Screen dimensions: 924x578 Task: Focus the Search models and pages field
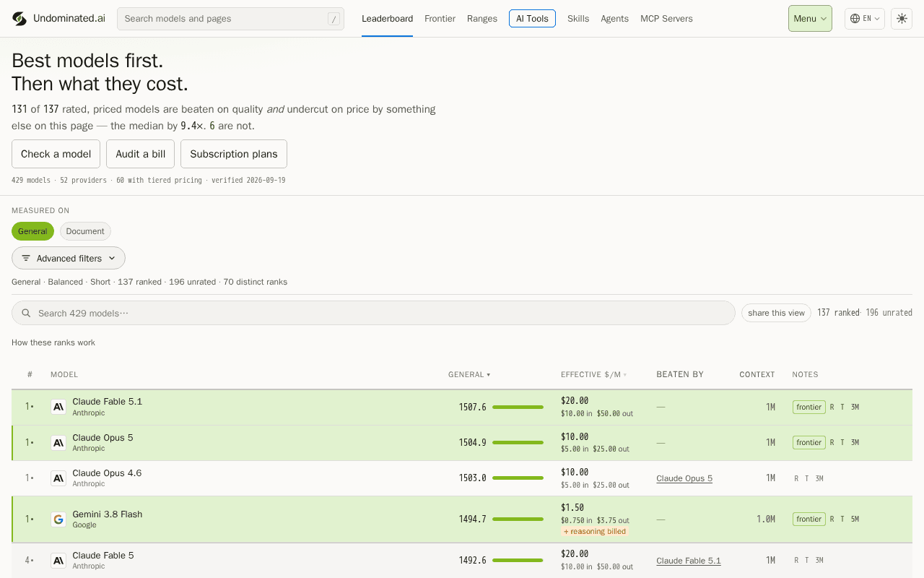tap(230, 19)
